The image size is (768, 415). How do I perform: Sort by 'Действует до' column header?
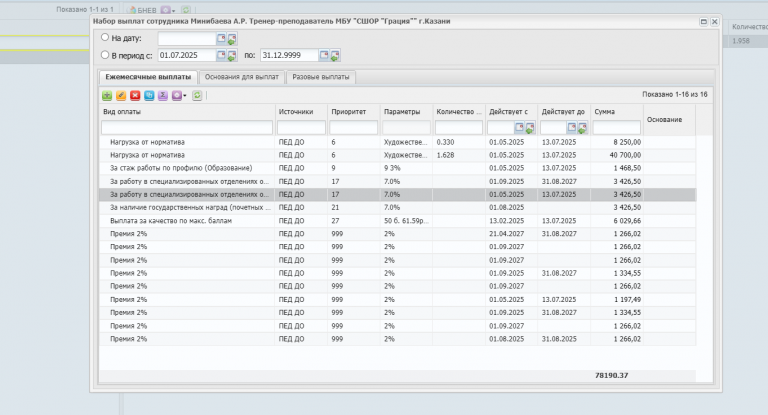564,112
